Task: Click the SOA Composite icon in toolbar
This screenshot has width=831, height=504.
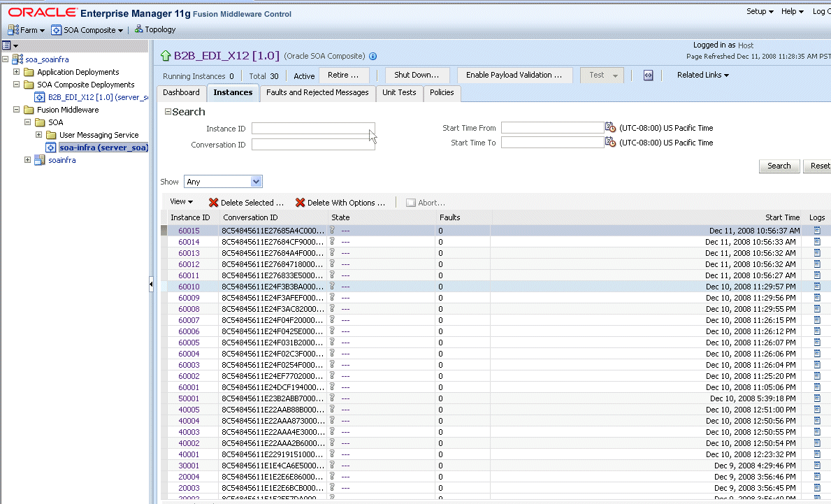Action: coord(55,29)
